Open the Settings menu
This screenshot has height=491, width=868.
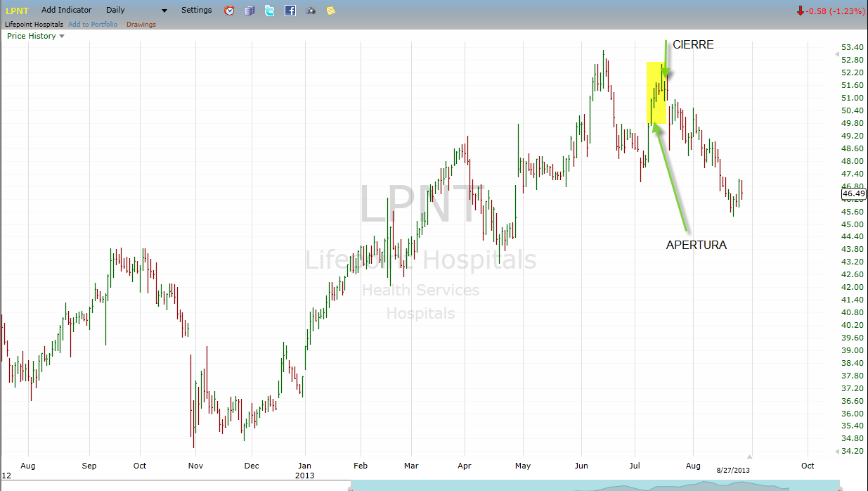[x=196, y=11]
